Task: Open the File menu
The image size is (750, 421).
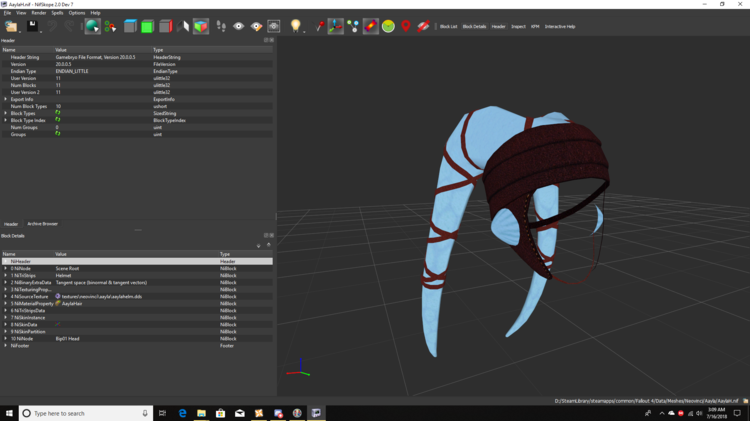Action: 7,13
